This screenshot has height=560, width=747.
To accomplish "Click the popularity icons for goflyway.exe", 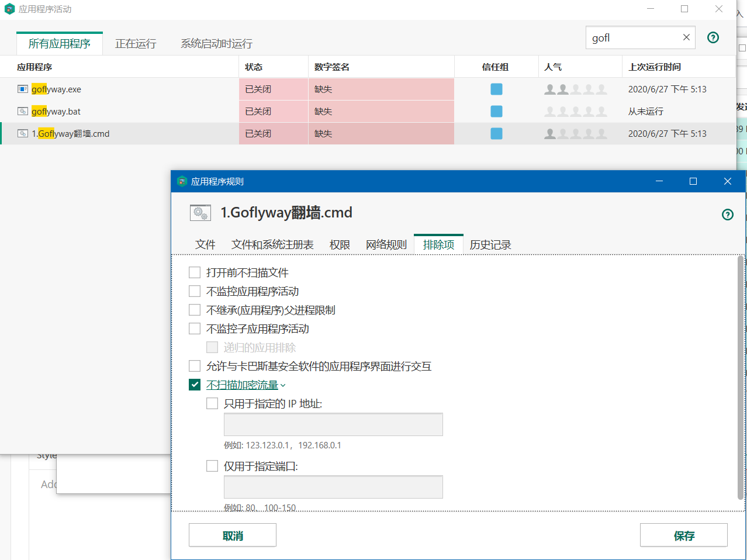I will [576, 89].
